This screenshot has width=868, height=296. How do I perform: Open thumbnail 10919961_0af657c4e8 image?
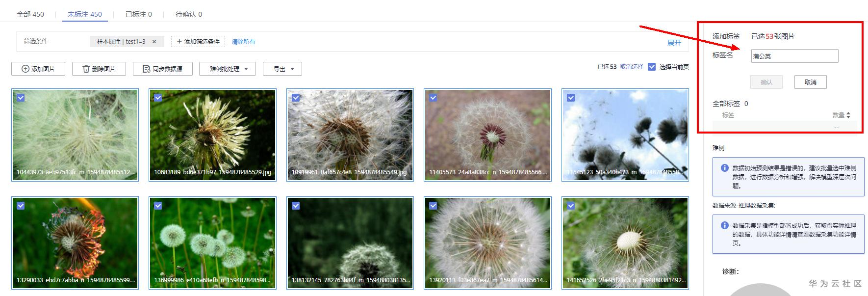[x=350, y=135]
